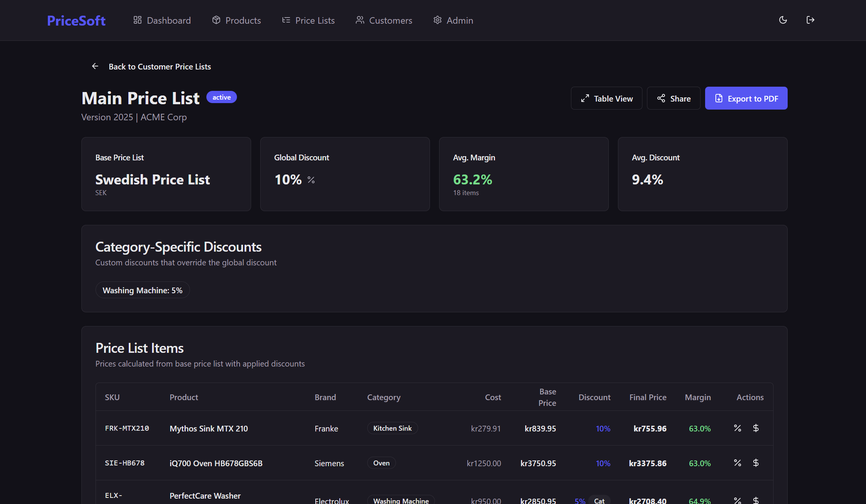Click the logout icon in header
This screenshot has height=504, width=866.
pyautogui.click(x=810, y=20)
